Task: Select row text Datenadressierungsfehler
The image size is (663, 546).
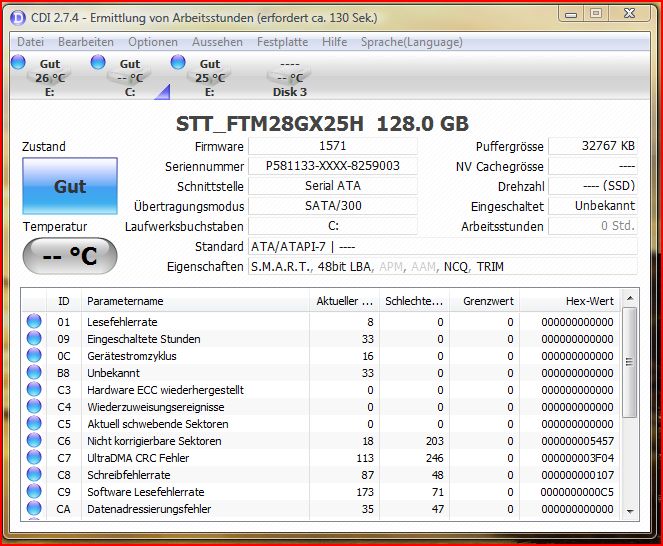Action: pyautogui.click(x=149, y=509)
